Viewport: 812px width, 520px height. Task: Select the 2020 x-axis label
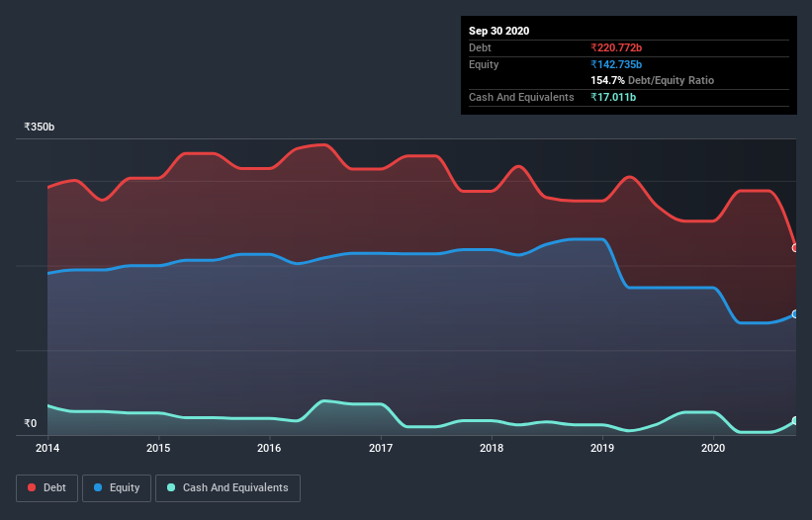coord(713,448)
